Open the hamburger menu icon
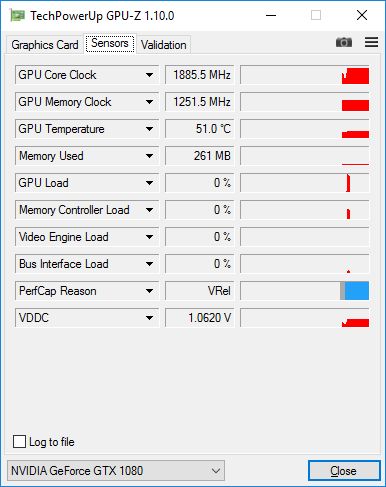 (371, 42)
